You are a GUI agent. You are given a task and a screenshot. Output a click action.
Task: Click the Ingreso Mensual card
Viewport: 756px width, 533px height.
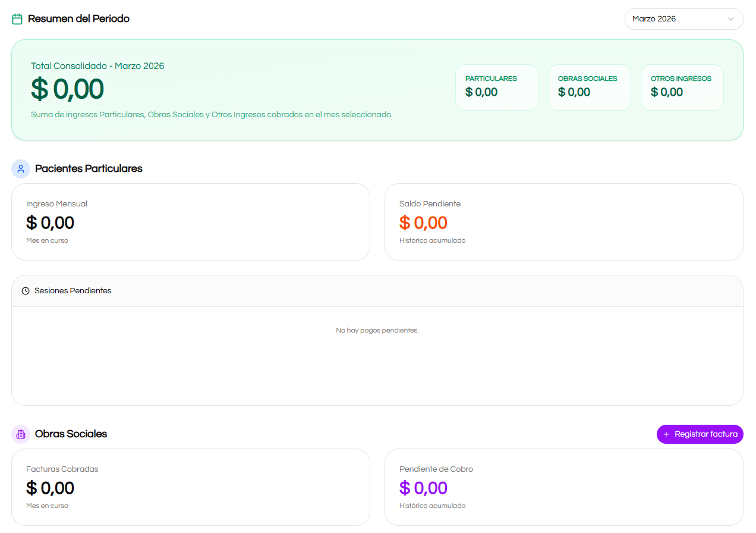tap(190, 222)
